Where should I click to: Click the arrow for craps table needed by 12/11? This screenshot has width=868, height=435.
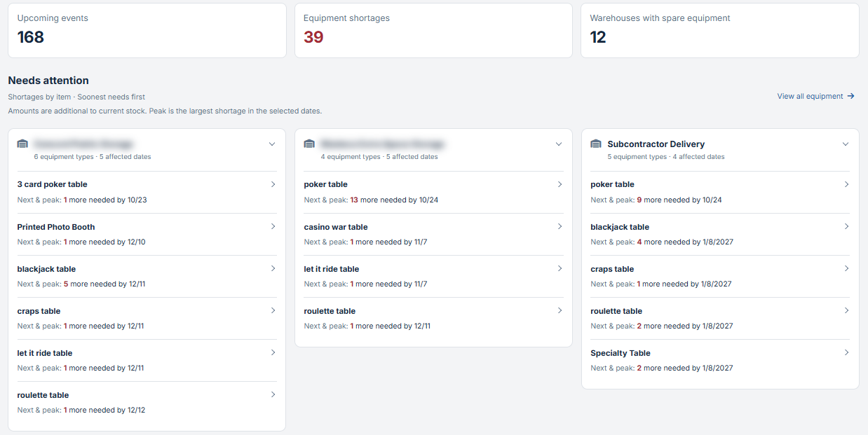[273, 310]
